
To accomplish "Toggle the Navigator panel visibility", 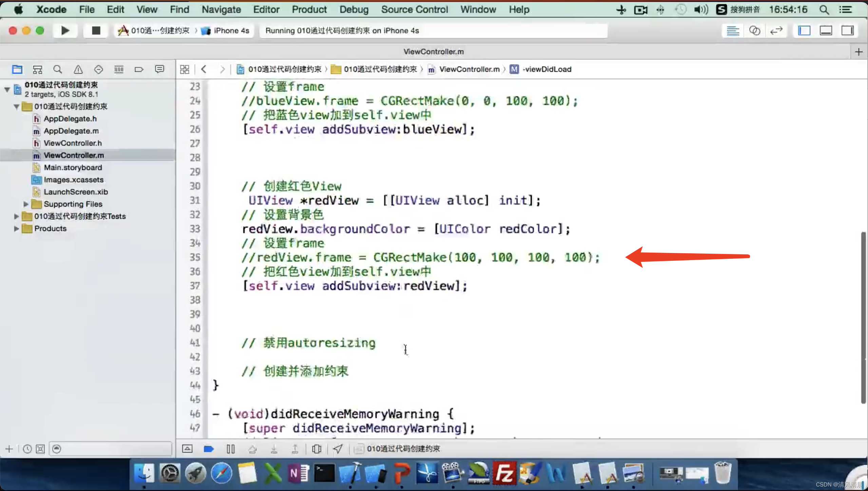I will (804, 31).
